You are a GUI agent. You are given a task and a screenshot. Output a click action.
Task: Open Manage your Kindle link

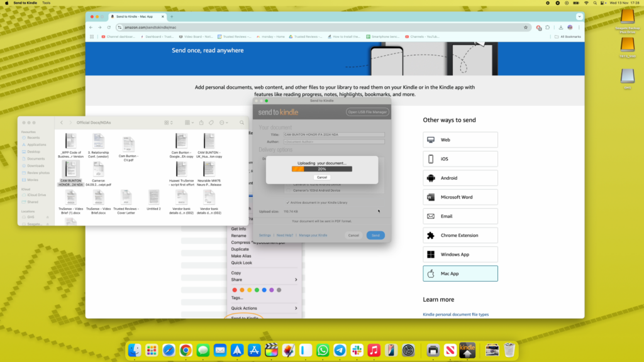313,235
